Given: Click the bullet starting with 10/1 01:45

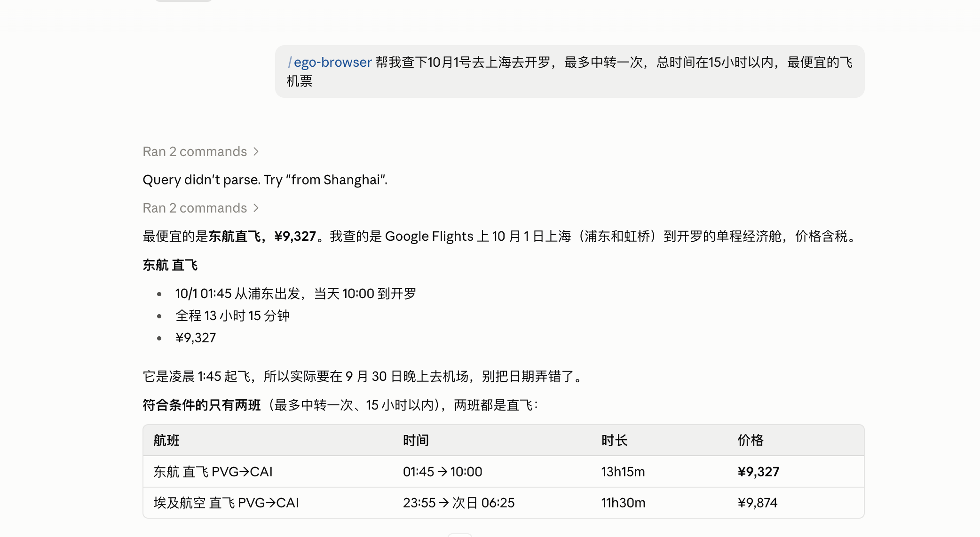Looking at the screenshot, I should (x=296, y=293).
